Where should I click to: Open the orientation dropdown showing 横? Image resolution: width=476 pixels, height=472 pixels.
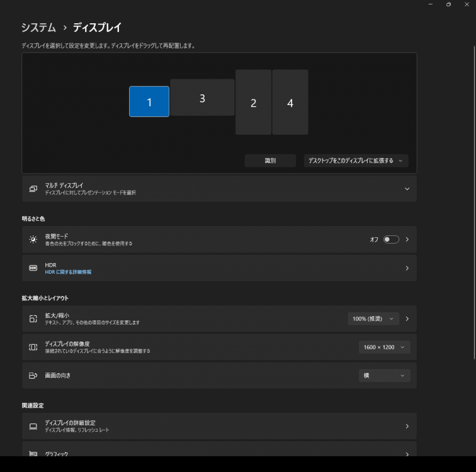point(384,376)
